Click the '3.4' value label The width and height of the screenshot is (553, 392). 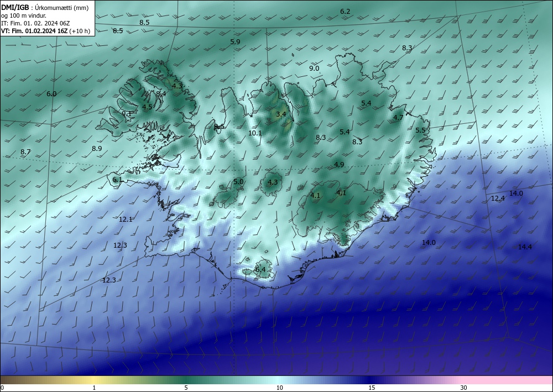[x=281, y=114]
